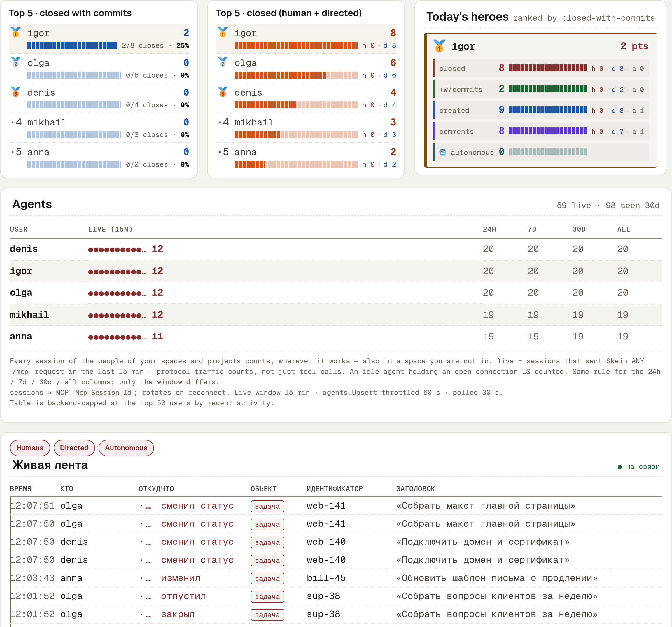Click the 24H column header

[x=489, y=229]
